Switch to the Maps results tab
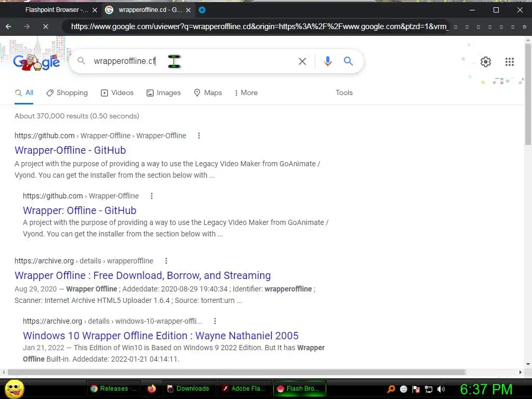532x399 pixels. (x=208, y=92)
